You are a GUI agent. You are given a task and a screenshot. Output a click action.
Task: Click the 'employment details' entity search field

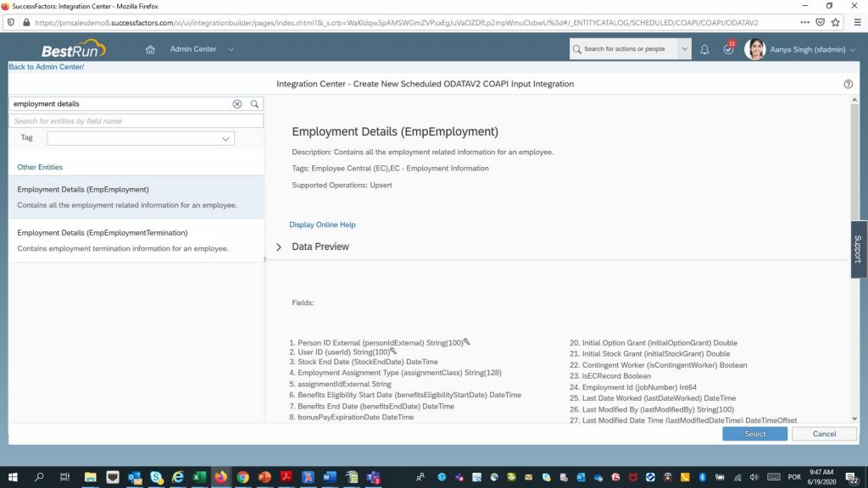[x=120, y=104]
